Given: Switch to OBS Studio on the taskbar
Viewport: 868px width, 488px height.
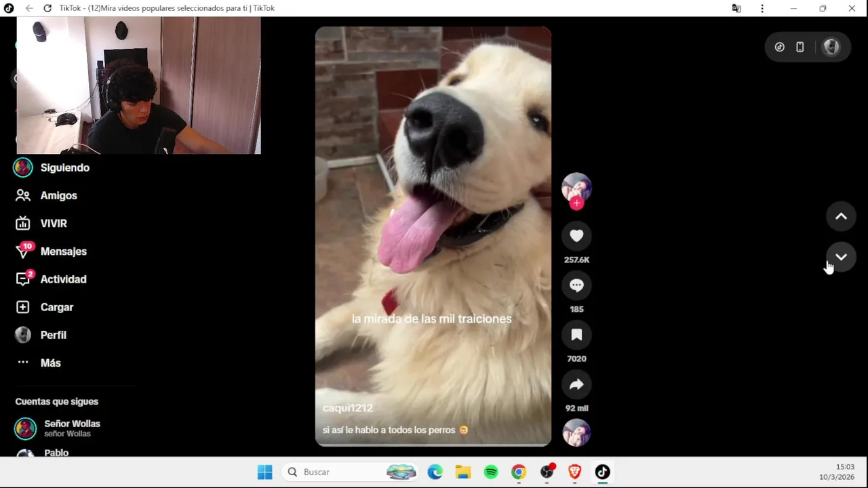Looking at the screenshot, I should 547,472.
